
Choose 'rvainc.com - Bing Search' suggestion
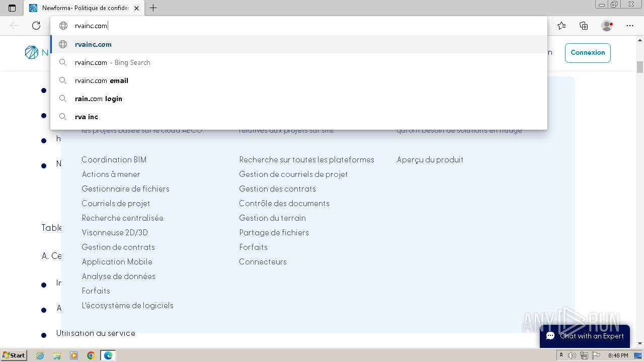(299, 62)
